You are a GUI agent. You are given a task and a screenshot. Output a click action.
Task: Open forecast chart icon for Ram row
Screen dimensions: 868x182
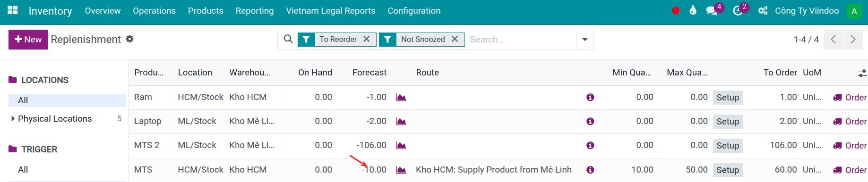(401, 97)
